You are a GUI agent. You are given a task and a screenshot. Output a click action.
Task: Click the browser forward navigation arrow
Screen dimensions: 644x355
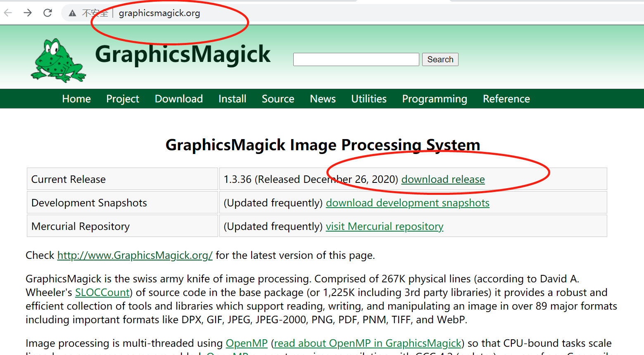tap(27, 13)
